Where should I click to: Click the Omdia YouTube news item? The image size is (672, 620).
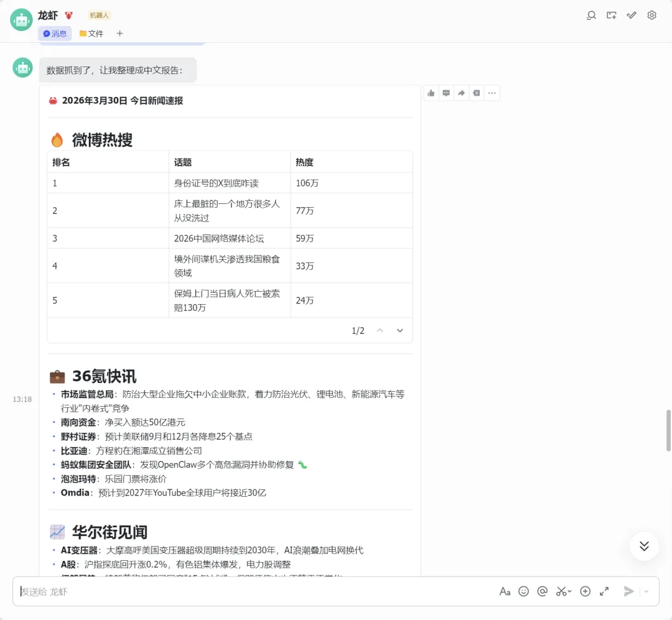[163, 493]
